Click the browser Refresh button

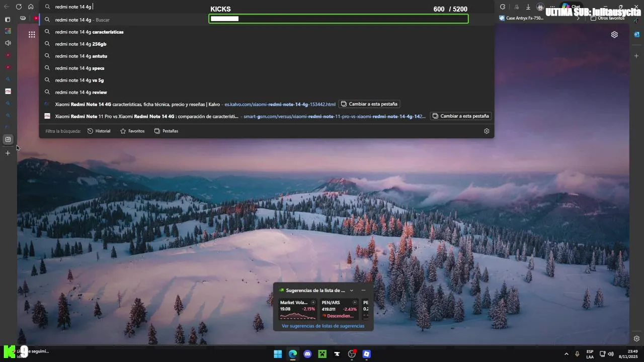click(19, 7)
